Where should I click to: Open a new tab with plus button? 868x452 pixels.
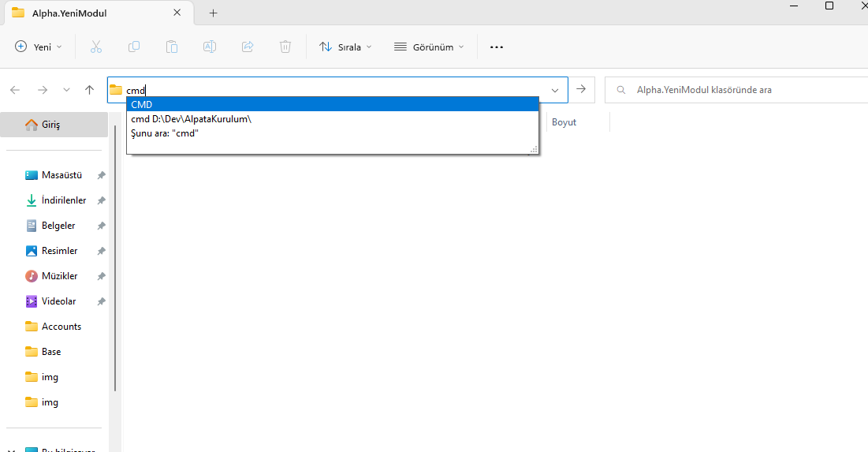coord(213,13)
